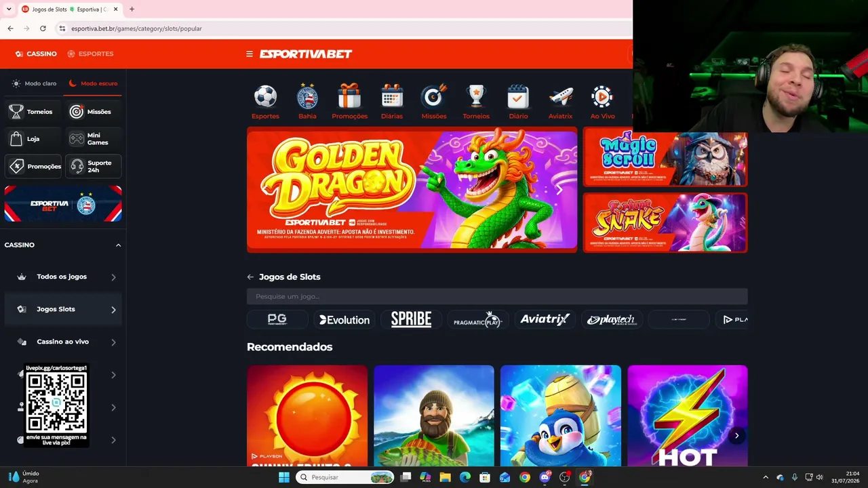Open Microsoft Edge from the taskbar
868x488 pixels.
pyautogui.click(x=465, y=477)
